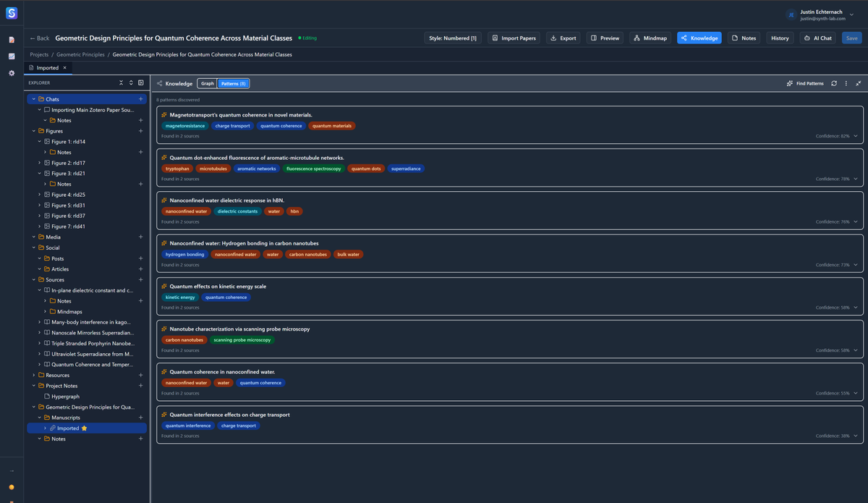Open the Imported document tab
The image size is (868, 503).
point(48,67)
